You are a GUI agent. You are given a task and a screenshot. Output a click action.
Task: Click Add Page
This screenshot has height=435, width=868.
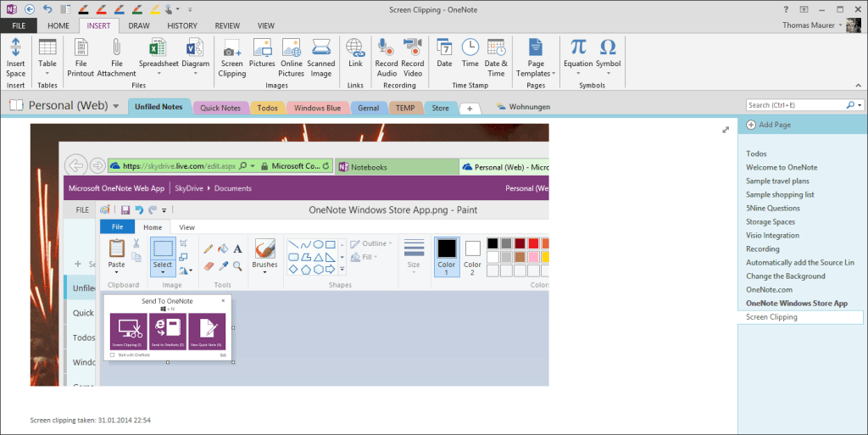pos(768,125)
